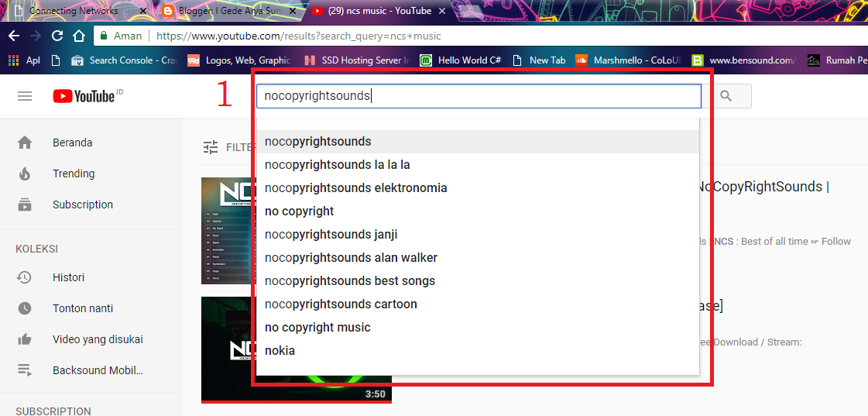
Task: Open the Search Console bookmark
Action: click(x=123, y=60)
